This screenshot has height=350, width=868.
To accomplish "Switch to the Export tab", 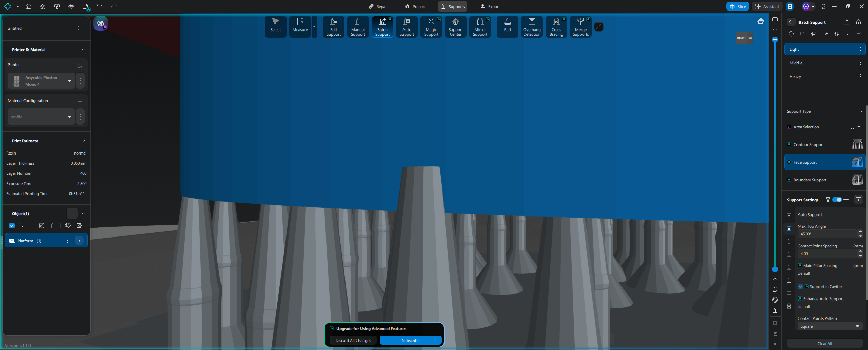I will click(490, 6).
